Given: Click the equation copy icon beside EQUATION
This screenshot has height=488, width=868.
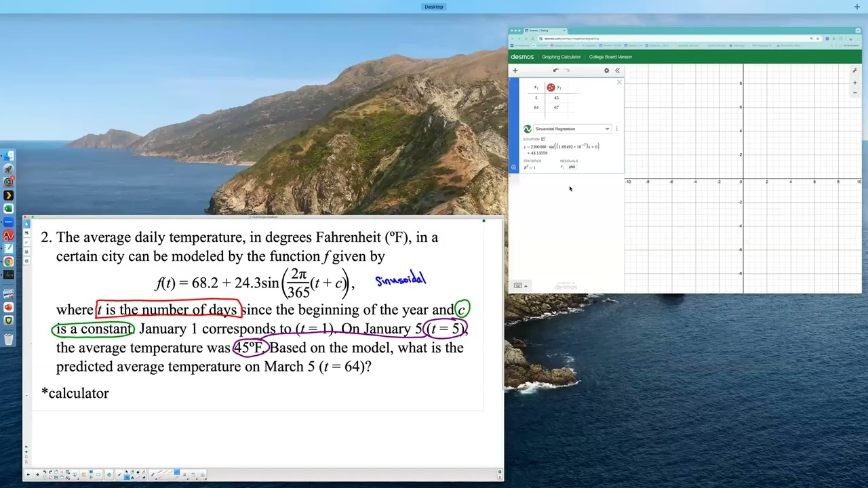Looking at the screenshot, I should pyautogui.click(x=543, y=139).
